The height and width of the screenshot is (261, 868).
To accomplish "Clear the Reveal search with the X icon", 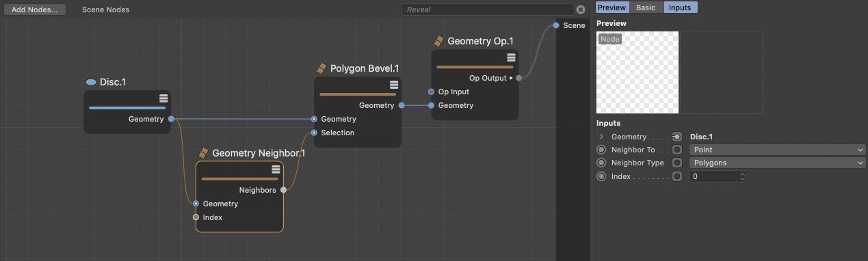I will (581, 10).
